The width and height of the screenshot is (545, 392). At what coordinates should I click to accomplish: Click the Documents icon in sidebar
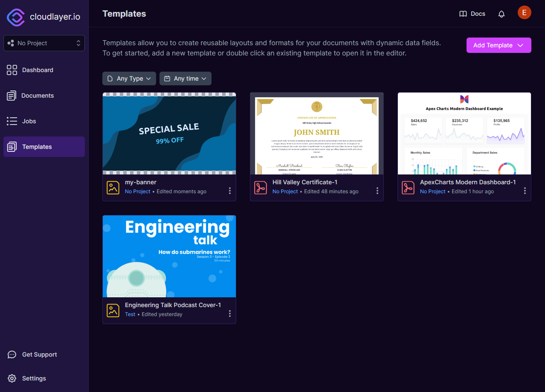pos(12,96)
